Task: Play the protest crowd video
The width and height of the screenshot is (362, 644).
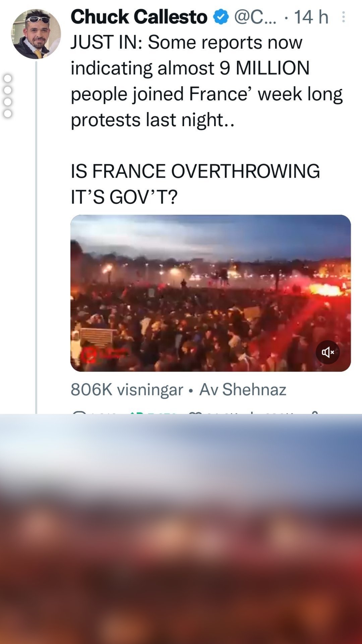Action: pyautogui.click(x=210, y=293)
